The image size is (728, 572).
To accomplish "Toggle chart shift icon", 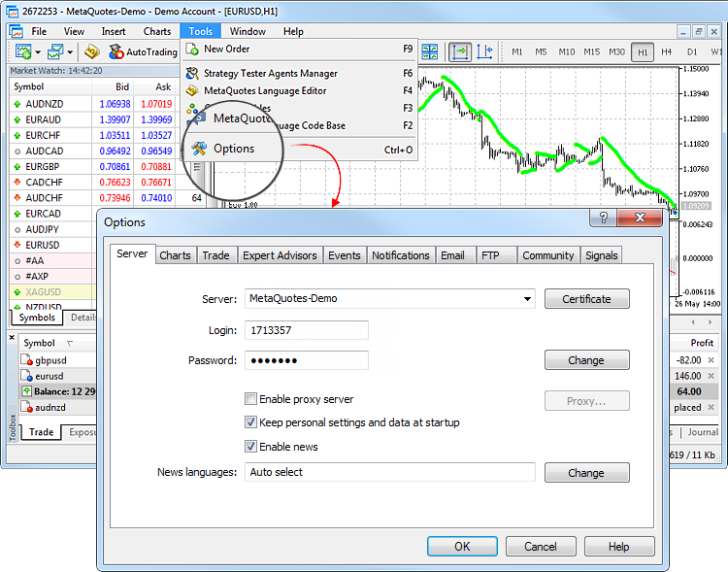I will [484, 51].
